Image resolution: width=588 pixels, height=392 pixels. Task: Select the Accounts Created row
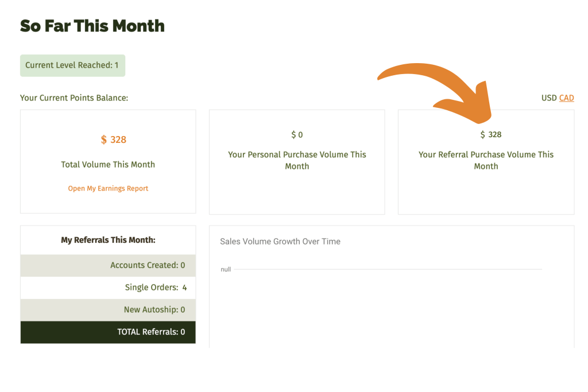tap(108, 265)
